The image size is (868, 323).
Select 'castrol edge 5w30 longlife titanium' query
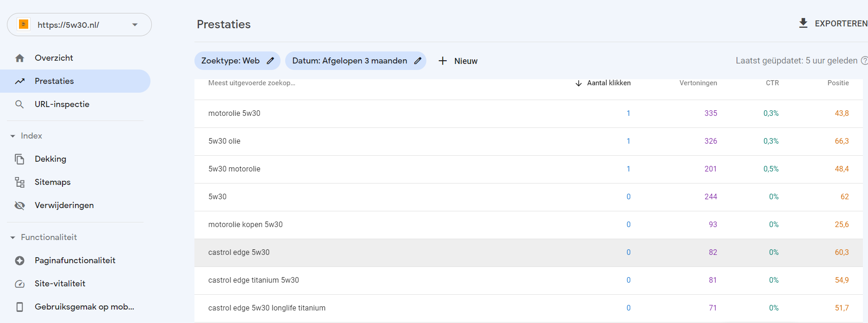(x=267, y=308)
